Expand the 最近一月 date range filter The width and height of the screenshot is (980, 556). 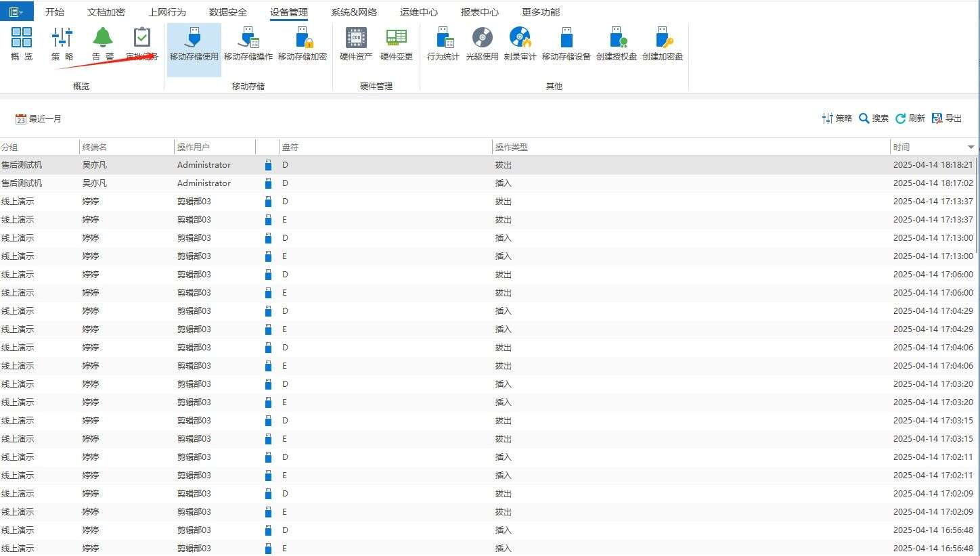(39, 119)
